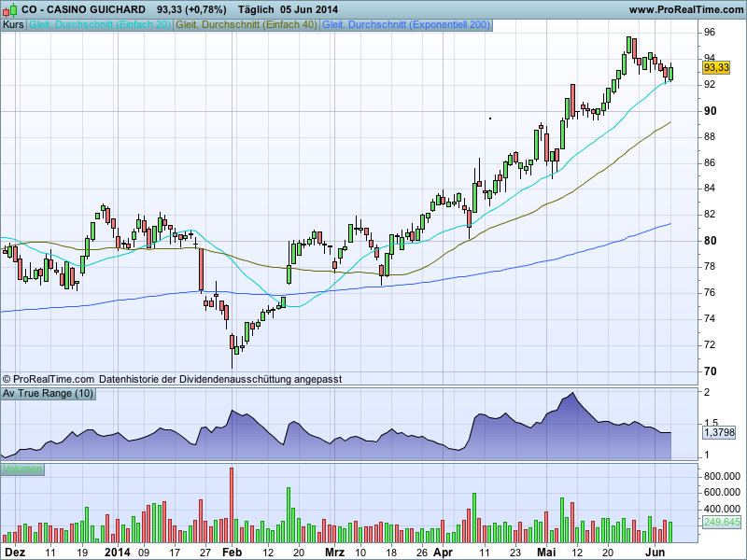Click the Einfach 40 moving average label
Viewport: 747px width, 560px height.
(247, 25)
